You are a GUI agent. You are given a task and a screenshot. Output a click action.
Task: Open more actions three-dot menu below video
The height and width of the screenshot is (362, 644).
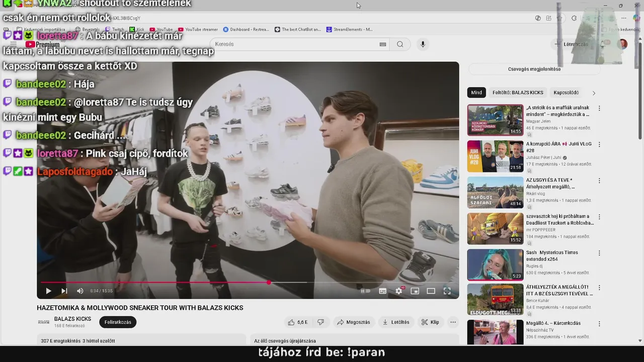[x=453, y=322]
